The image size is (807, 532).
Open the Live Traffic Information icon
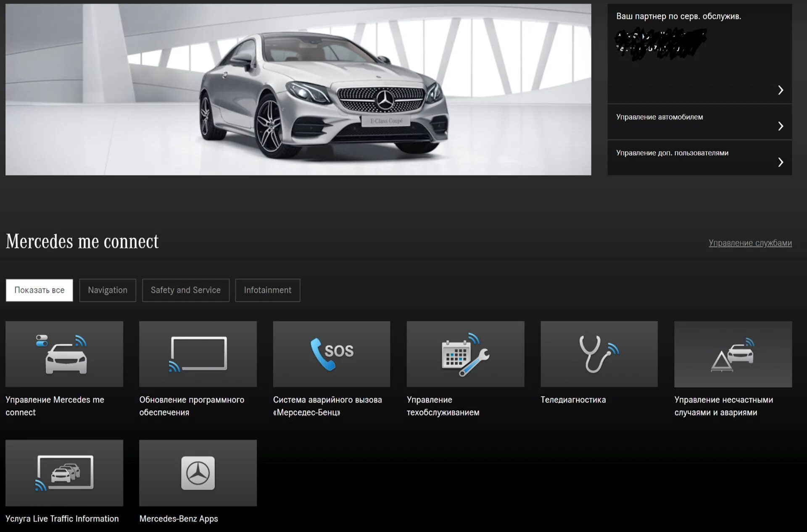pos(64,473)
